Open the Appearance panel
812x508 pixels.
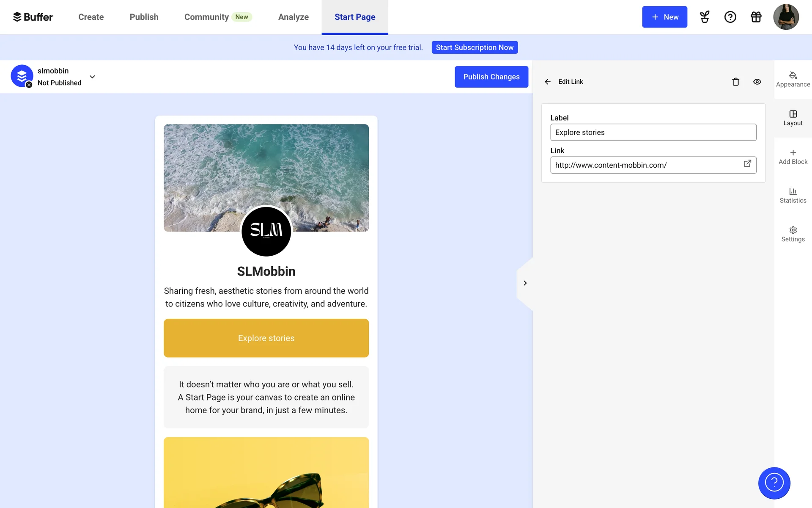(x=793, y=79)
